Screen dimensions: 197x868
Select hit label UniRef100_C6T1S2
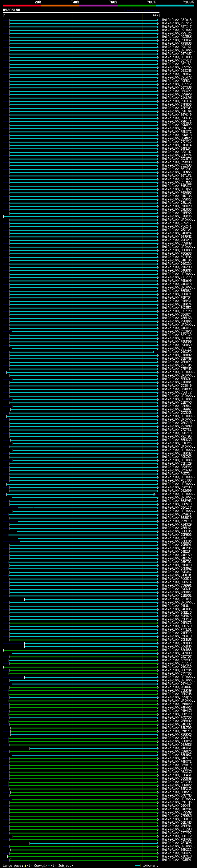(x=176, y=64)
